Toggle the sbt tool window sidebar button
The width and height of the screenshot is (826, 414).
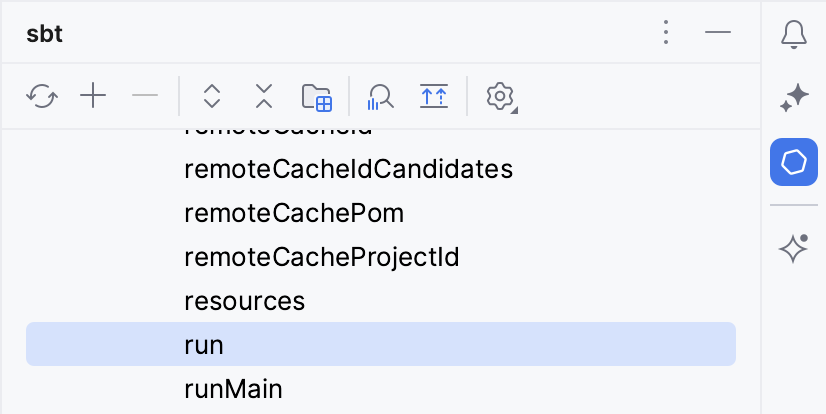coord(794,162)
